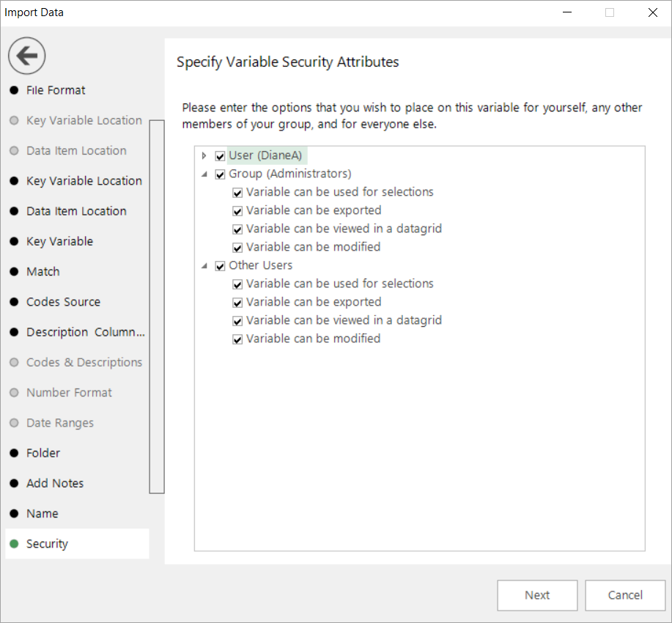672x623 pixels.
Task: Select the File Format step bullet
Action: pos(14,90)
